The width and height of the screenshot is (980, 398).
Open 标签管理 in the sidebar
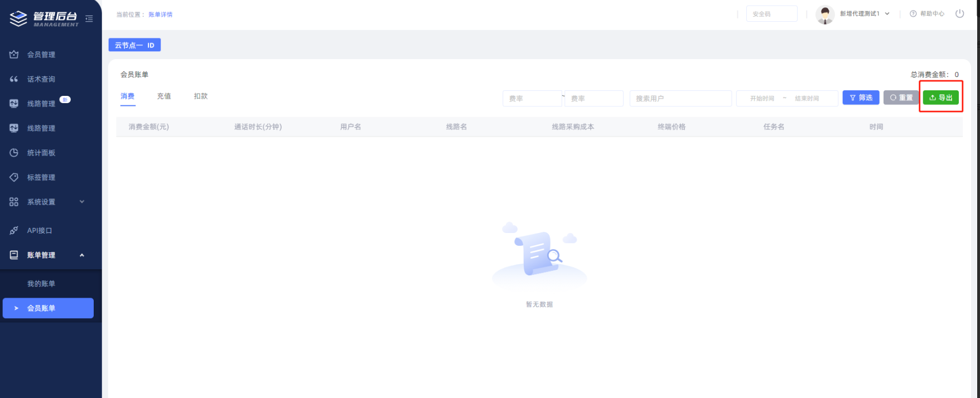pos(41,177)
